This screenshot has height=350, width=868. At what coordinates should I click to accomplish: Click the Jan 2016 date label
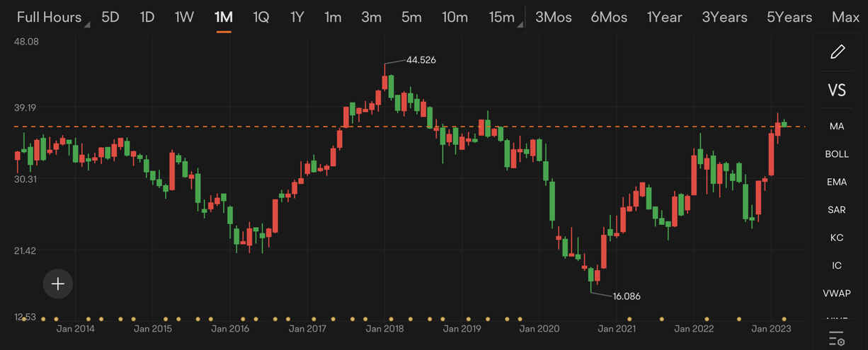point(230,329)
